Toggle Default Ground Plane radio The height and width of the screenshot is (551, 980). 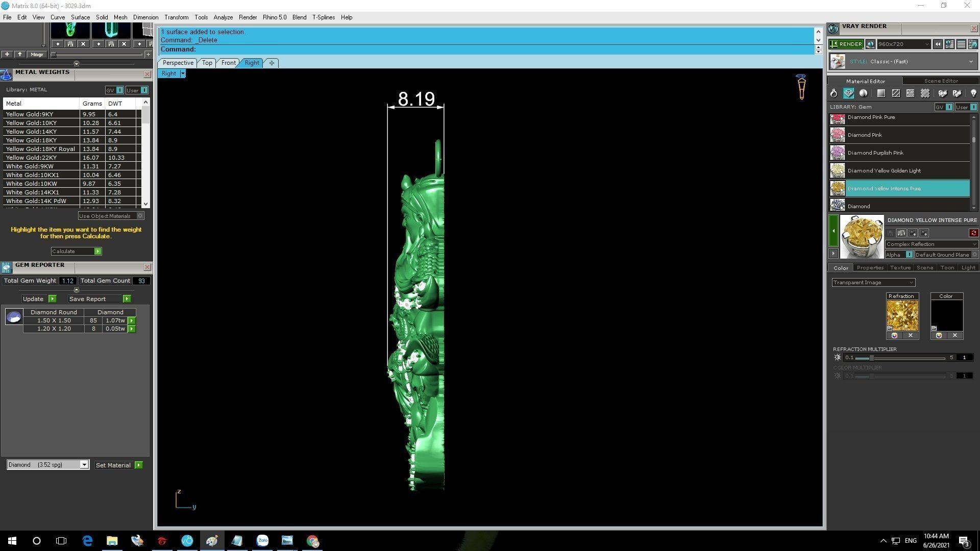pos(974,255)
